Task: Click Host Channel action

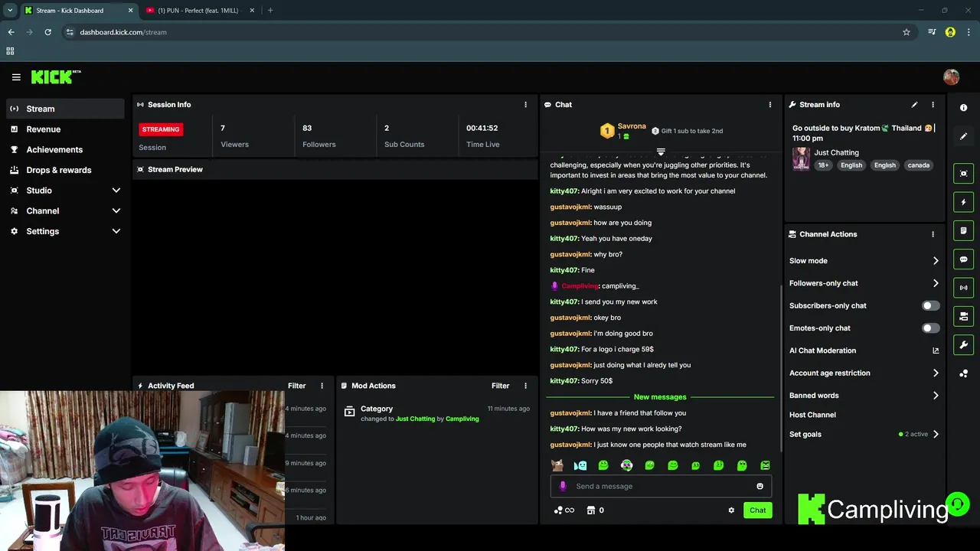Action: click(812, 415)
